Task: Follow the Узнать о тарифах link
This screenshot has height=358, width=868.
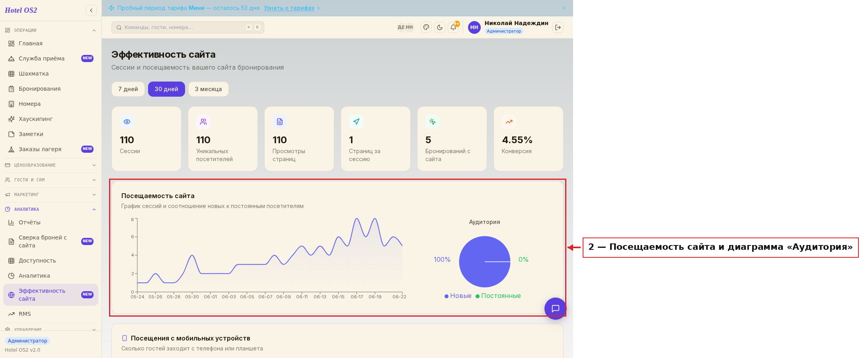Action: point(289,8)
